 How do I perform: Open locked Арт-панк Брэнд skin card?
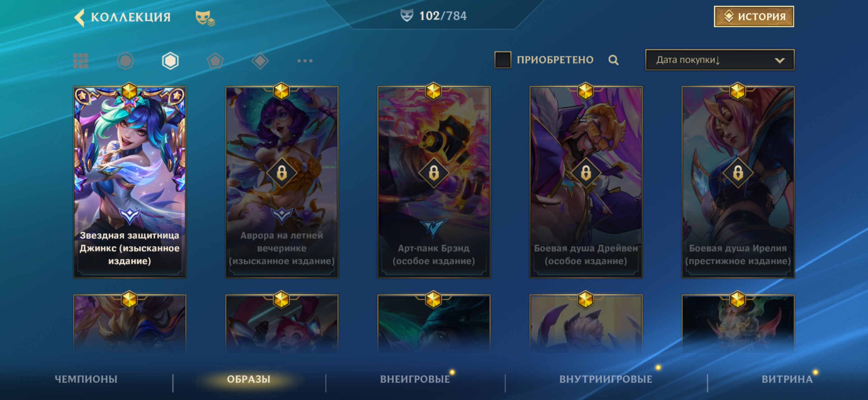[x=434, y=182]
